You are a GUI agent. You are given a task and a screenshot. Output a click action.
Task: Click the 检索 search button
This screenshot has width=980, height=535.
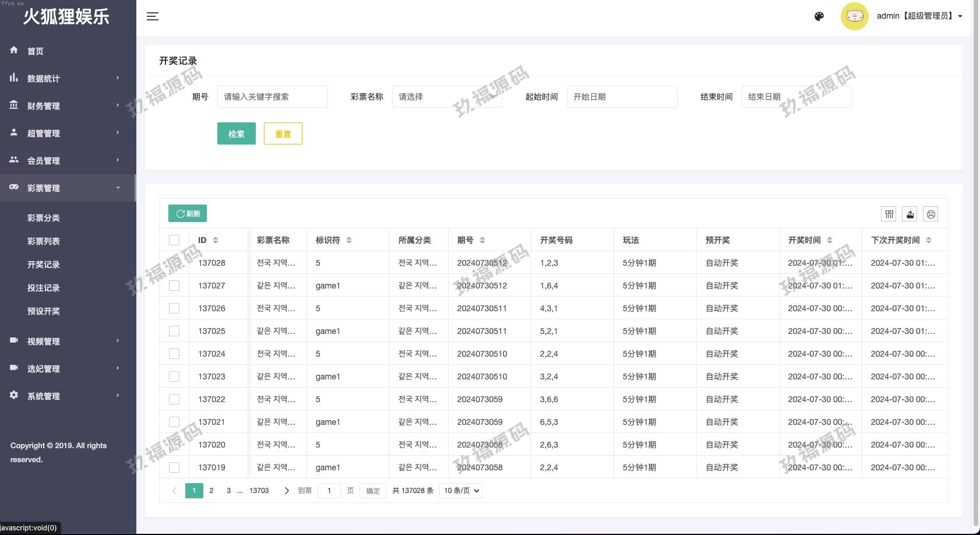(x=236, y=133)
